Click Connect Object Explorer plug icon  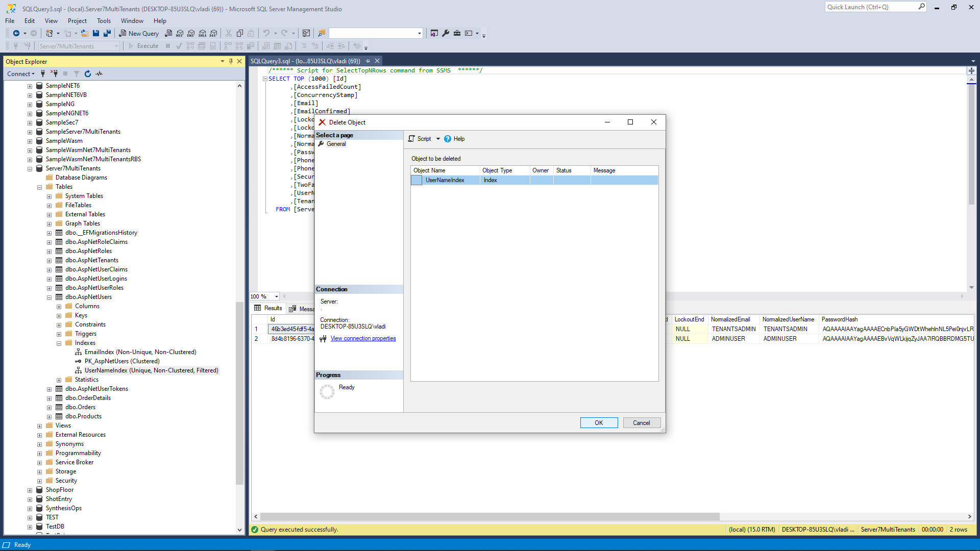click(x=43, y=73)
